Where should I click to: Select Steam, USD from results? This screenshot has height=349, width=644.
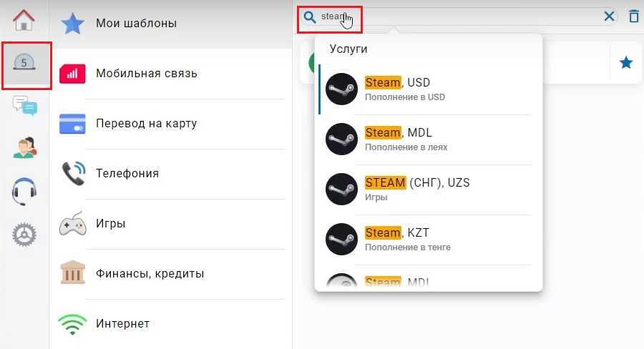coord(429,89)
